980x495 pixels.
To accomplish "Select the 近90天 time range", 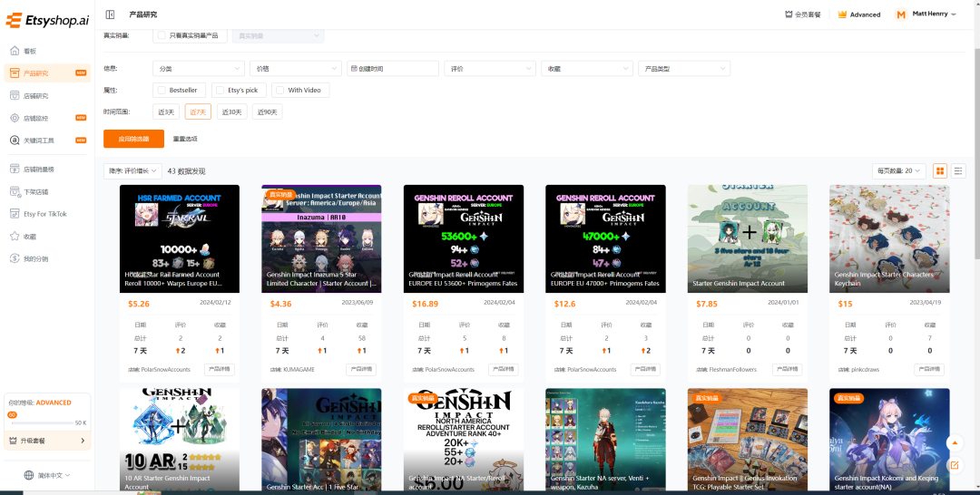I will [x=267, y=112].
